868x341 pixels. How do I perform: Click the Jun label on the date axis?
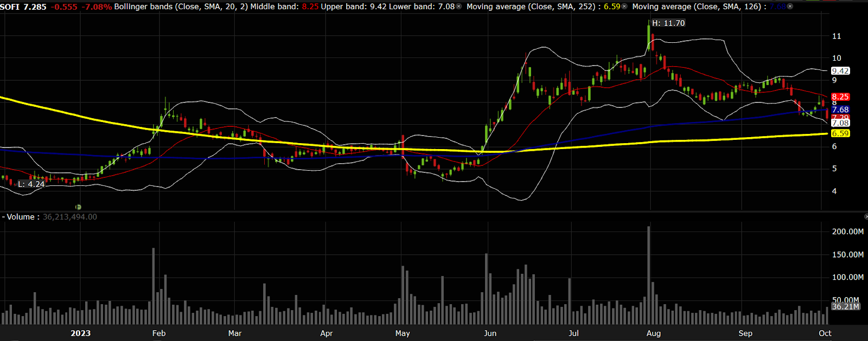click(x=490, y=333)
